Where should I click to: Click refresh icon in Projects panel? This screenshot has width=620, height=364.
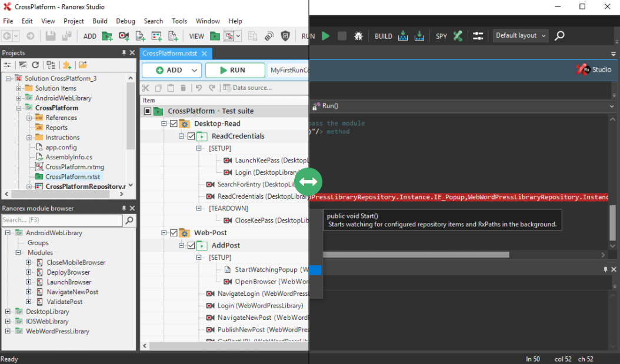pyautogui.click(x=35, y=65)
